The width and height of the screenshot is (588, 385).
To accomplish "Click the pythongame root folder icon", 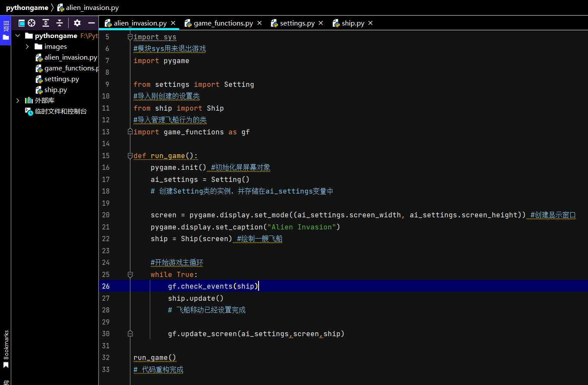I will coord(29,35).
